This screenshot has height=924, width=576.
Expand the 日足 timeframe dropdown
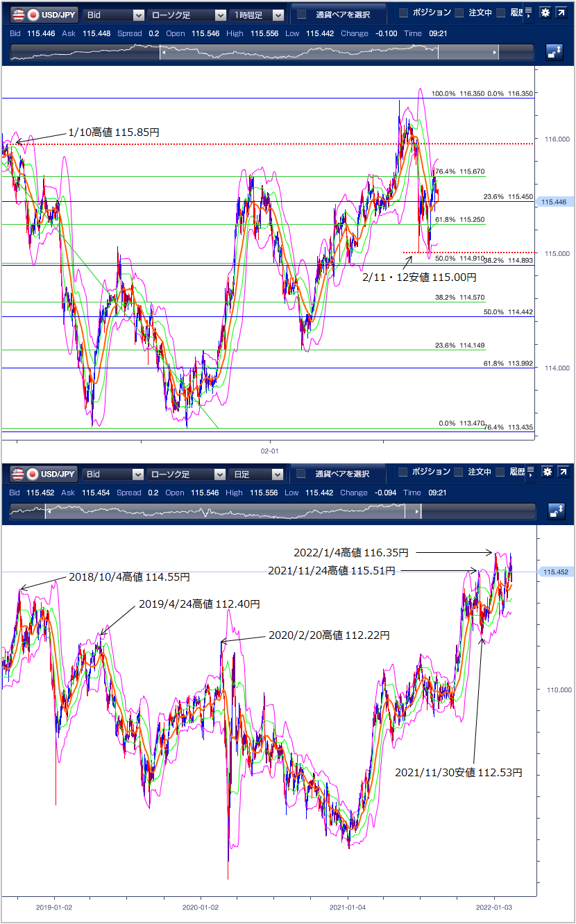[x=257, y=474]
